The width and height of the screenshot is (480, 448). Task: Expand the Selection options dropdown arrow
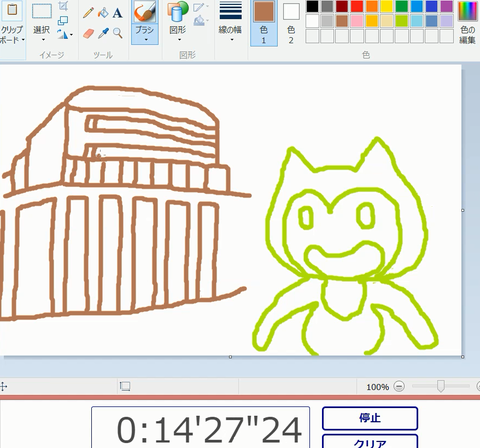[43, 40]
